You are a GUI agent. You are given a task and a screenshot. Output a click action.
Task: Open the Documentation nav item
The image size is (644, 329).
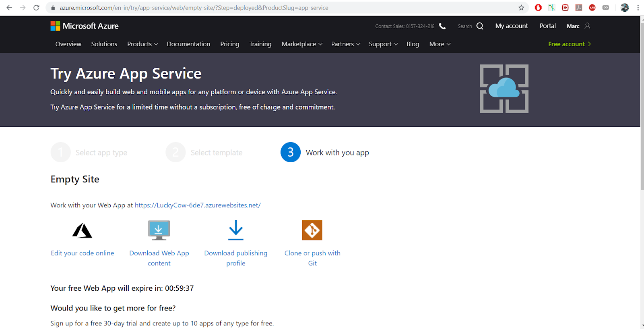(188, 44)
